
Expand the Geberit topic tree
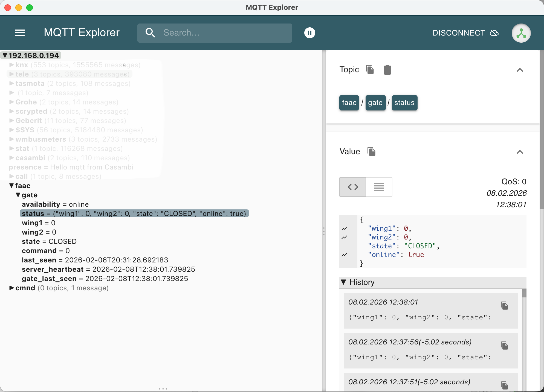(x=11, y=121)
